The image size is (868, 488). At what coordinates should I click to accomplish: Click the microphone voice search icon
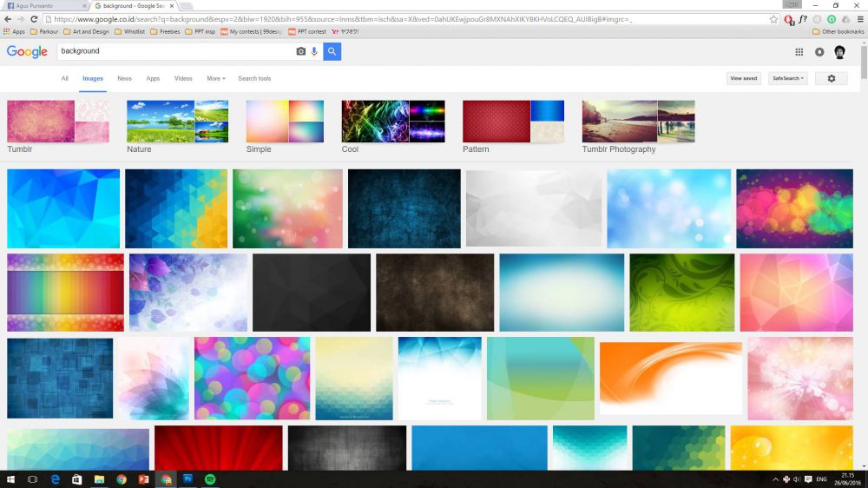(314, 51)
